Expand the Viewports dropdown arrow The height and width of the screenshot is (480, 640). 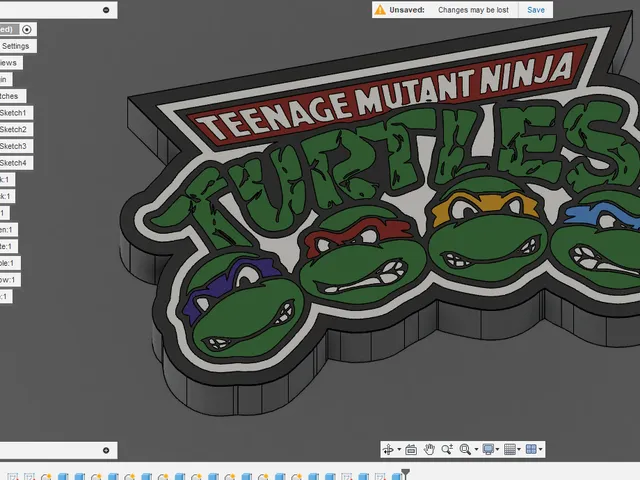pyautogui.click(x=541, y=449)
